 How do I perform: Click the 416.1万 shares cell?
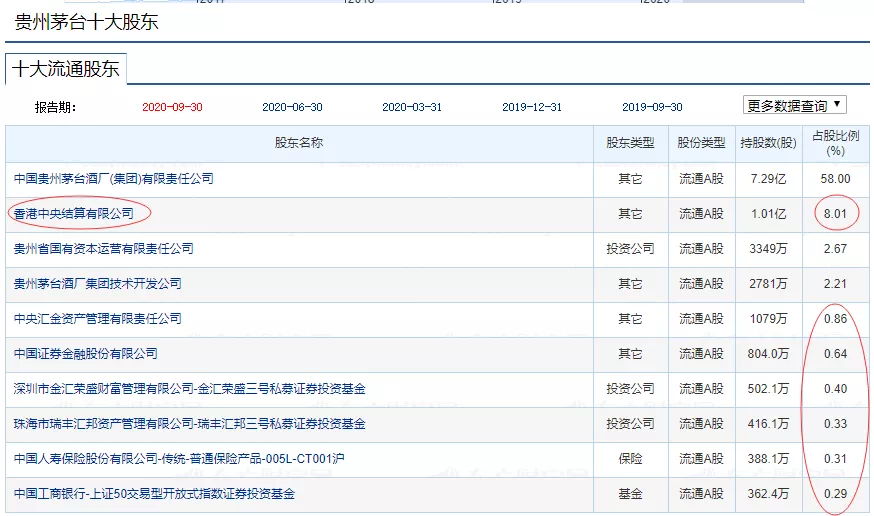(768, 424)
